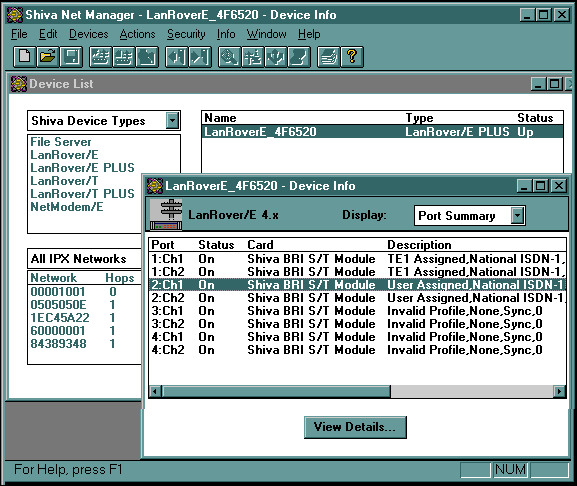Click the Device Info window system icon

pos(155,186)
